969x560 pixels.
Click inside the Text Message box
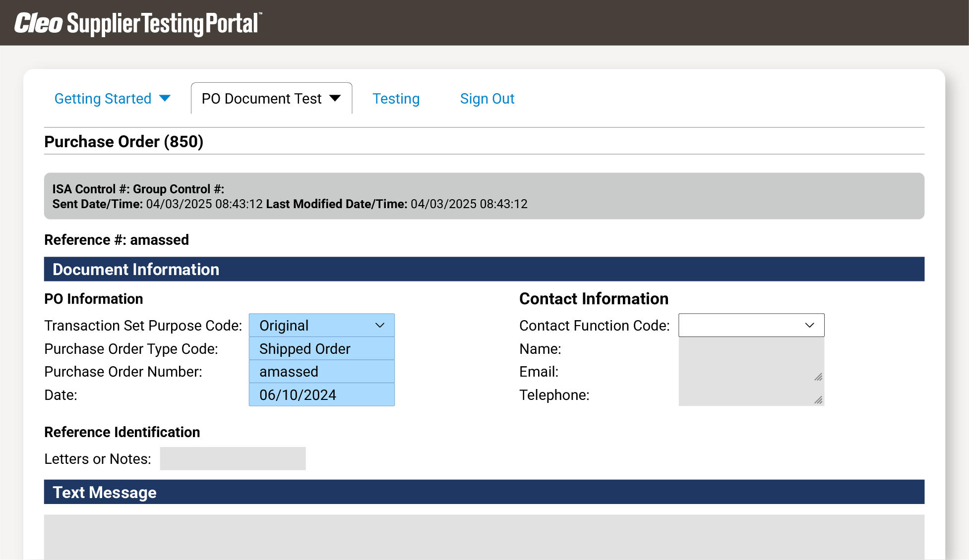point(484,538)
